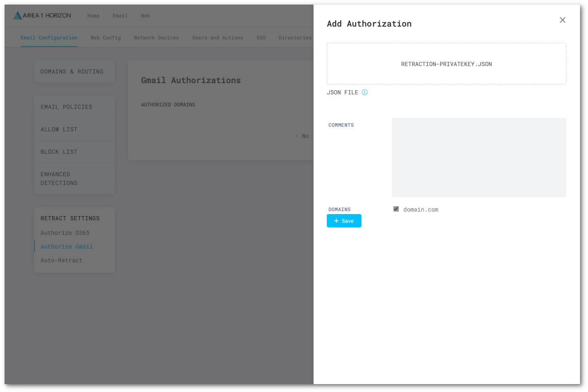Image resolution: width=588 pixels, height=392 pixels.
Task: Click inside the COMMENTS text area
Action: click(479, 157)
